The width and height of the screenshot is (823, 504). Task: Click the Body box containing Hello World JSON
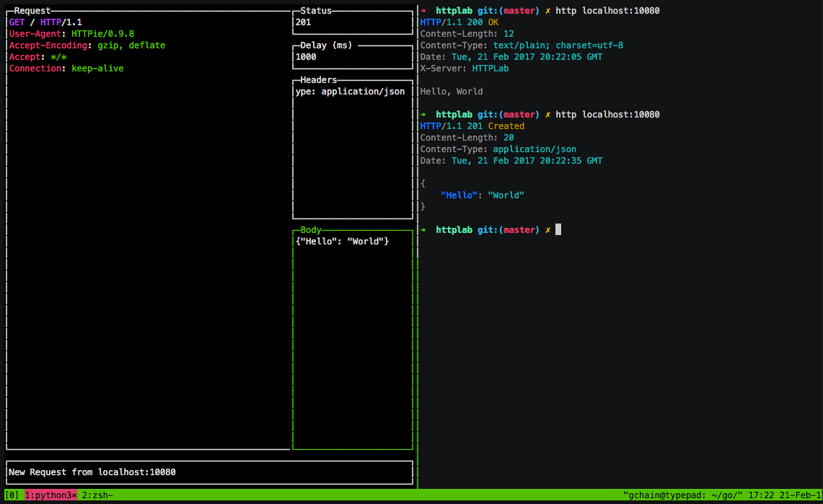353,340
